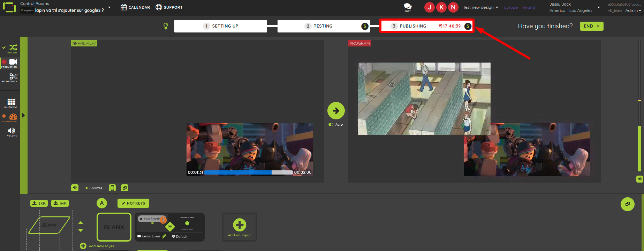The width and height of the screenshot is (644, 251).
Task: Click the BLANK layer parallelogram
Action: 49,225
